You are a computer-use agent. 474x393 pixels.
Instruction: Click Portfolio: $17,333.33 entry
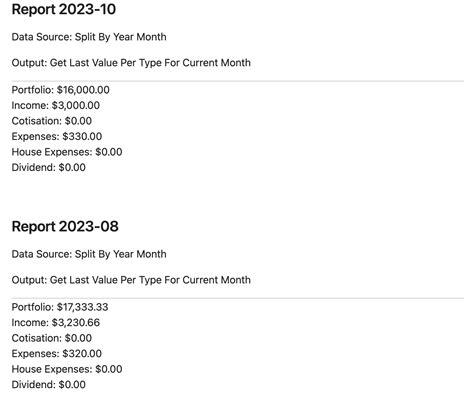pos(60,307)
